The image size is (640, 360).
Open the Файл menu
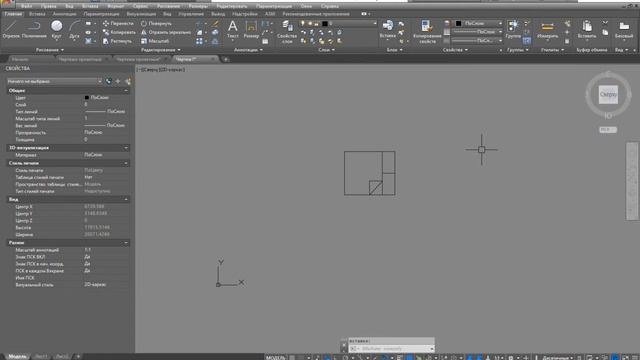27,6
